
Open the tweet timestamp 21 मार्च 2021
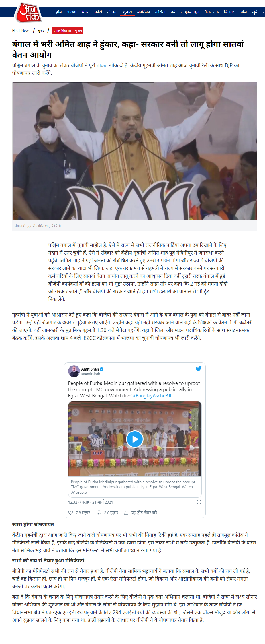[x=103, y=502]
